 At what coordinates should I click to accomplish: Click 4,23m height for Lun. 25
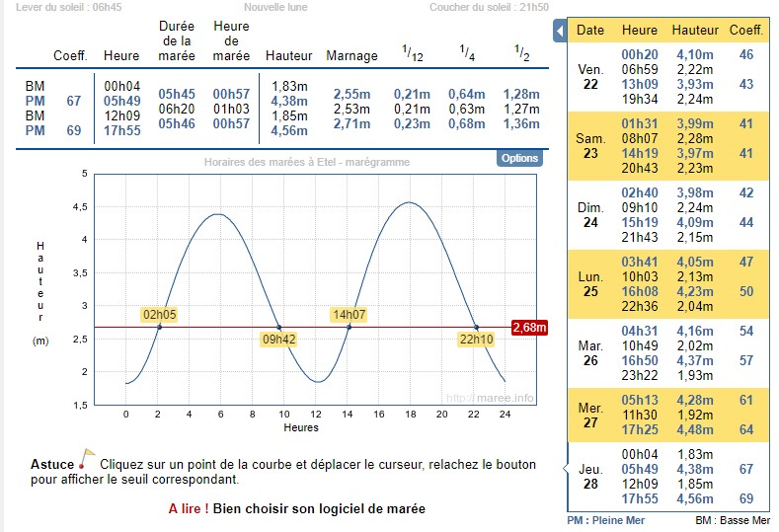coord(695,291)
